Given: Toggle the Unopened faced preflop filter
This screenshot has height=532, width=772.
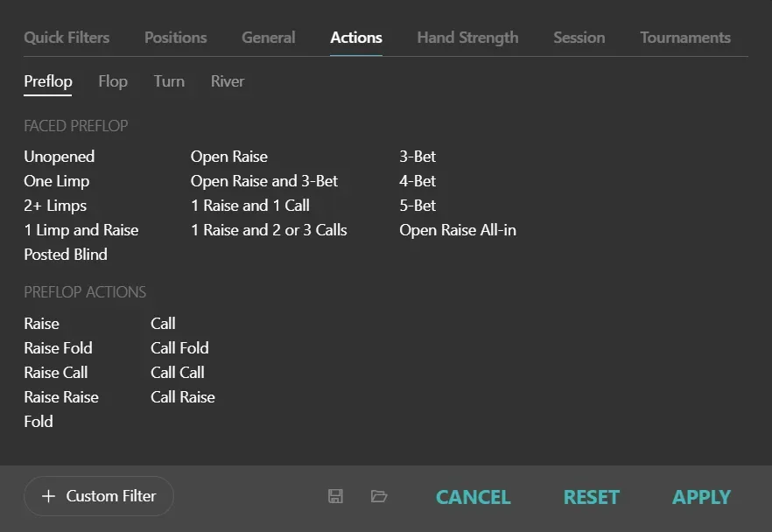Looking at the screenshot, I should coord(60,157).
